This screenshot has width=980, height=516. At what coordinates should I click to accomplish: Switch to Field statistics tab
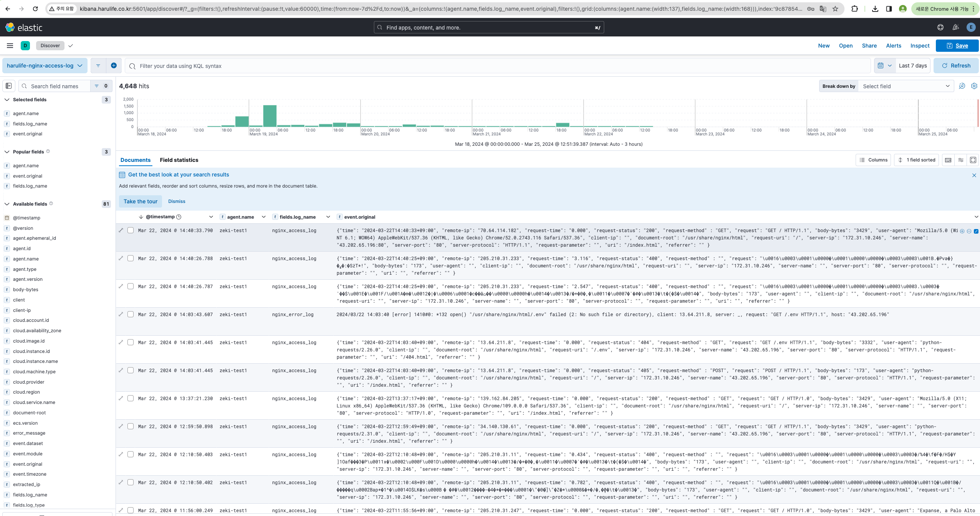point(179,160)
